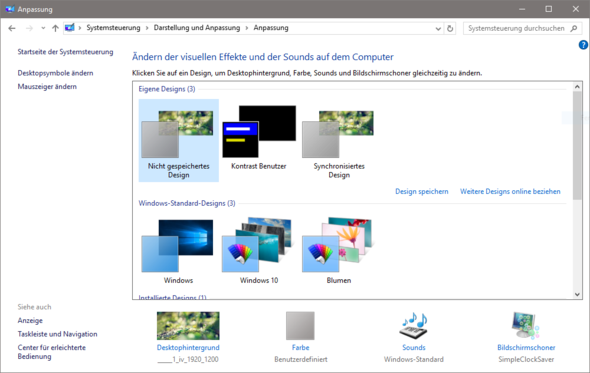Click Design speichern link

tap(422, 192)
